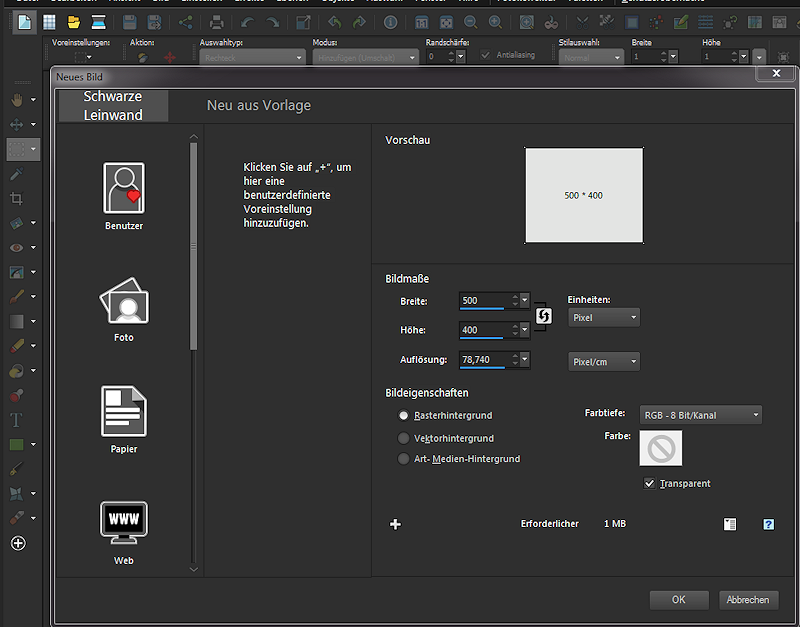
Task: Select the Text tool in the toolbar
Action: pos(16,419)
